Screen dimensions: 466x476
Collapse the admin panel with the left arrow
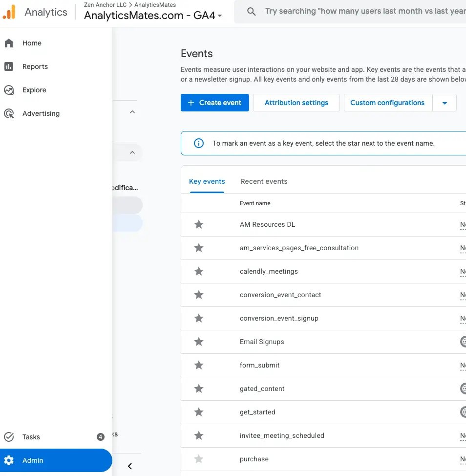[130, 466]
